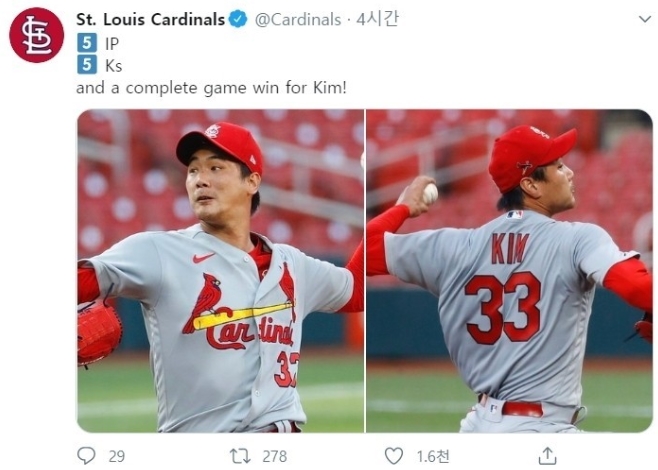The width and height of the screenshot is (658, 470).
Task: Click the reply speech bubble icon
Action: click(x=87, y=455)
